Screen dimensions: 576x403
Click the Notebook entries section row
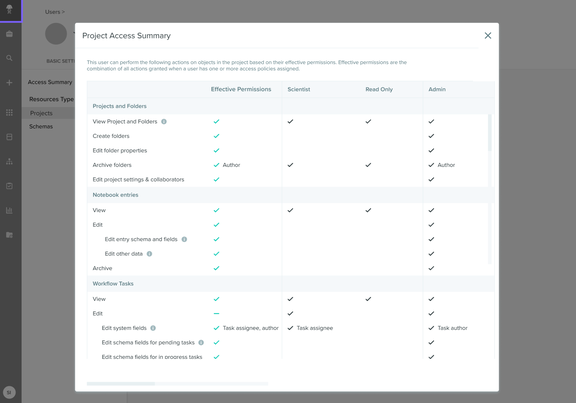[290, 195]
